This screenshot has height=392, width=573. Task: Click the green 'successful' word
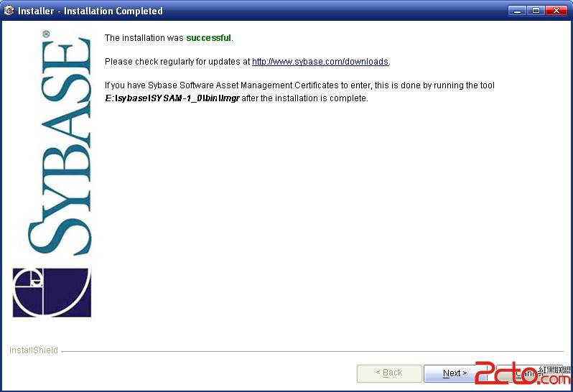pyautogui.click(x=208, y=37)
